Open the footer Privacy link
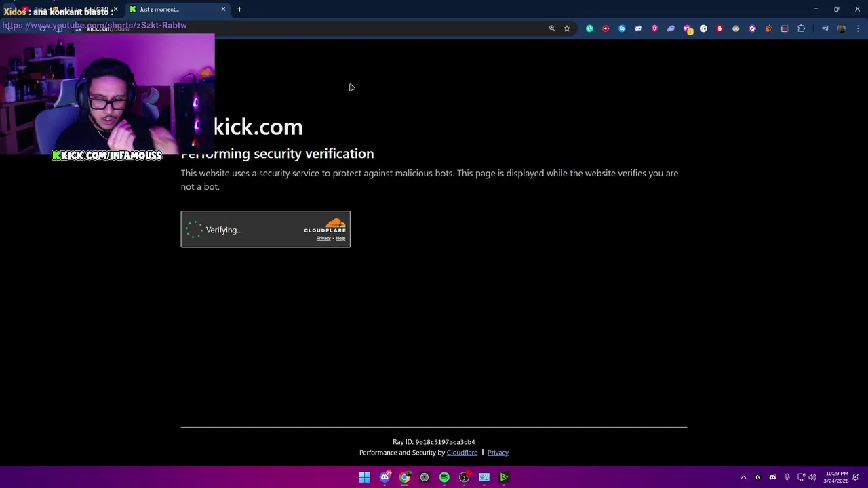 click(498, 453)
